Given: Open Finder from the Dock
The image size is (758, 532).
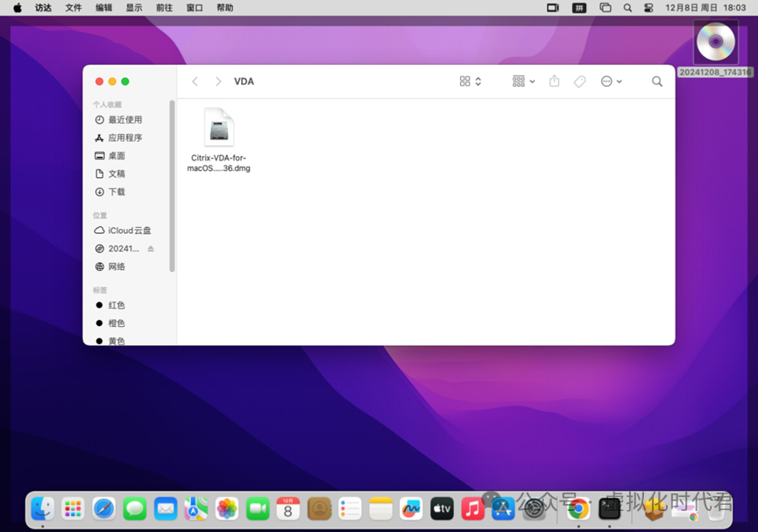Looking at the screenshot, I should 43,509.
